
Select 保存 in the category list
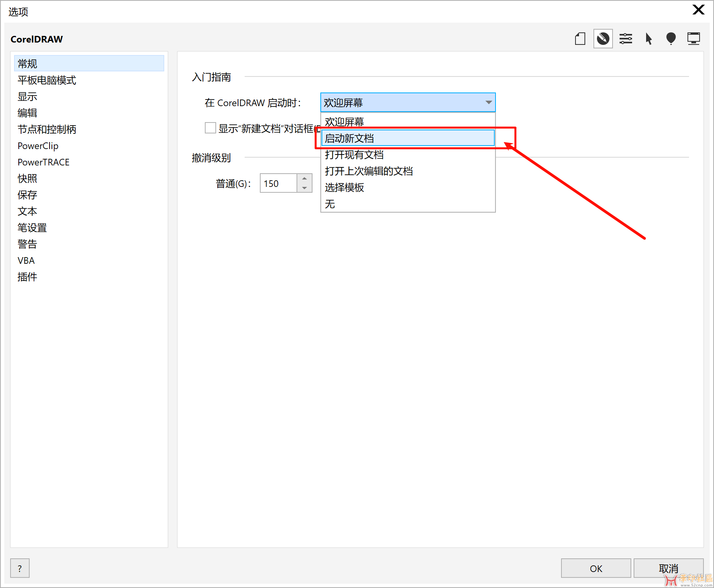(89, 195)
